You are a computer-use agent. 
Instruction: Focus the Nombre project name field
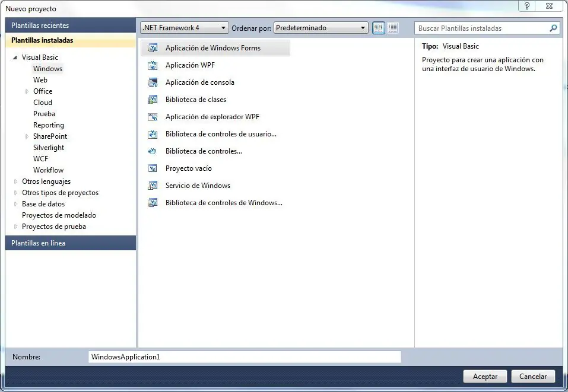pos(245,357)
